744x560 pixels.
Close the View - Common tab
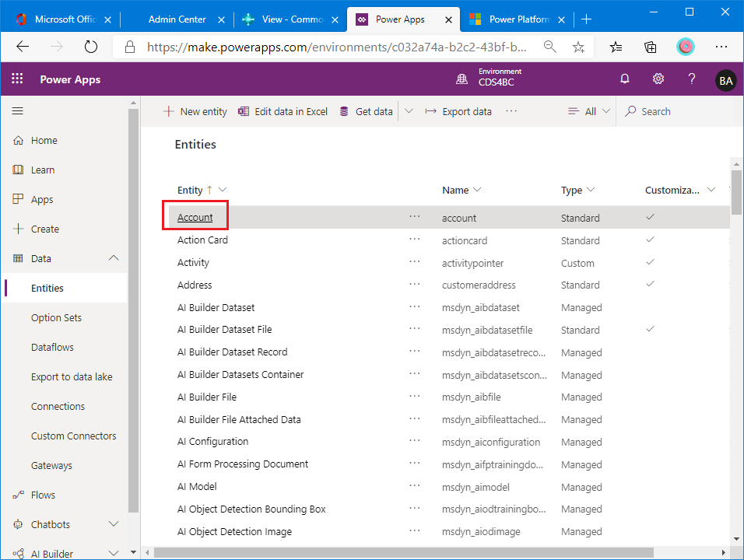[335, 19]
